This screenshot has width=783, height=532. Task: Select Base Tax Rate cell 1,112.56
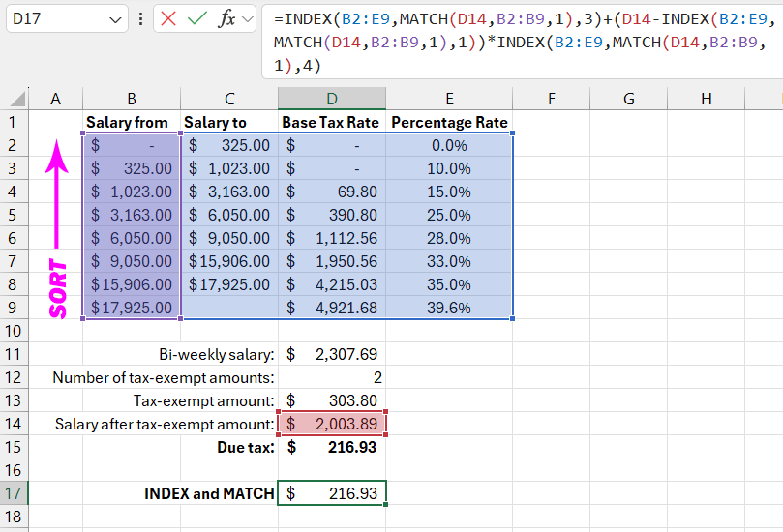point(332,238)
